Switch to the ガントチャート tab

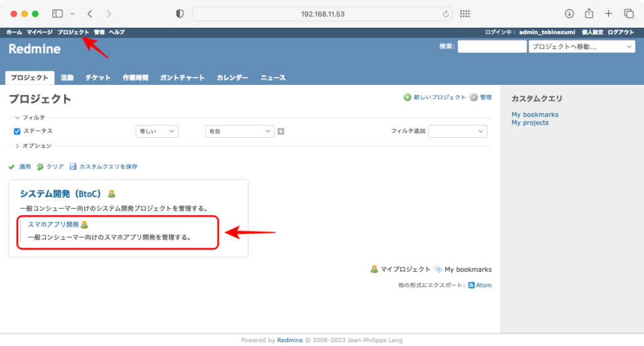click(182, 77)
